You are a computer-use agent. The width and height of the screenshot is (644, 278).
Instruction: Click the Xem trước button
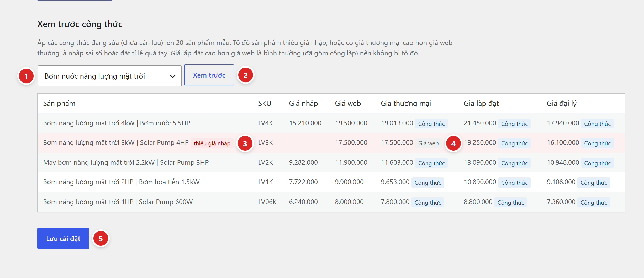click(x=209, y=75)
